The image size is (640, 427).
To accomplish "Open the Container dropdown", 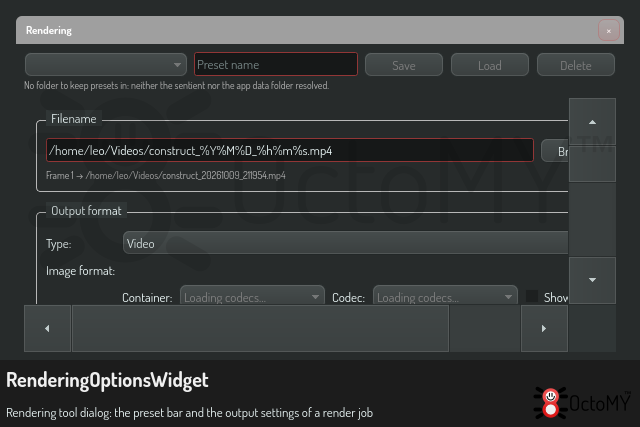I will (252, 296).
